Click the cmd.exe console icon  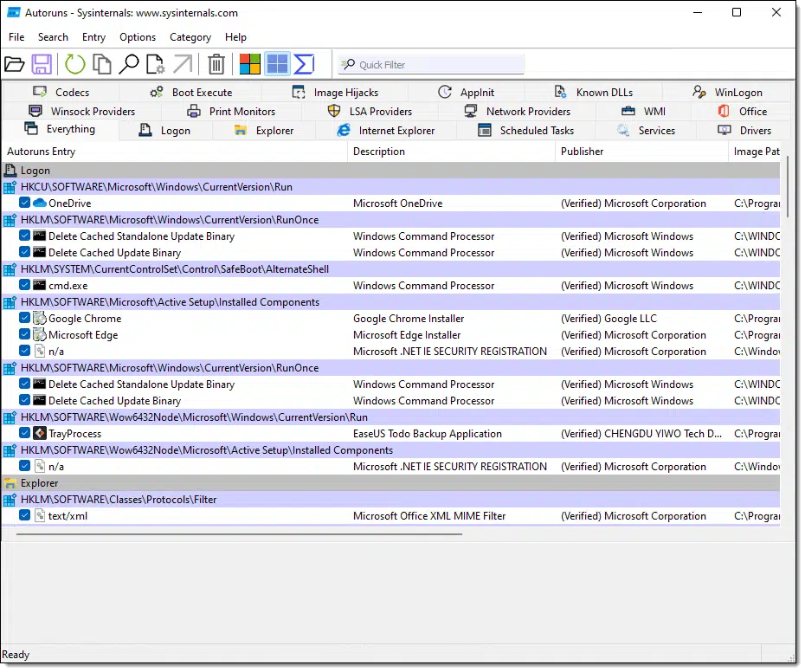40,285
